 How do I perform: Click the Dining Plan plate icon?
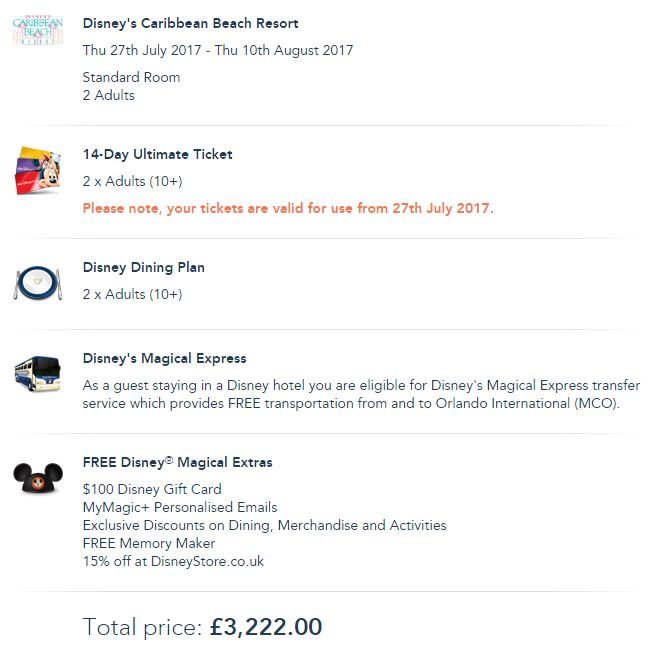tap(38, 283)
